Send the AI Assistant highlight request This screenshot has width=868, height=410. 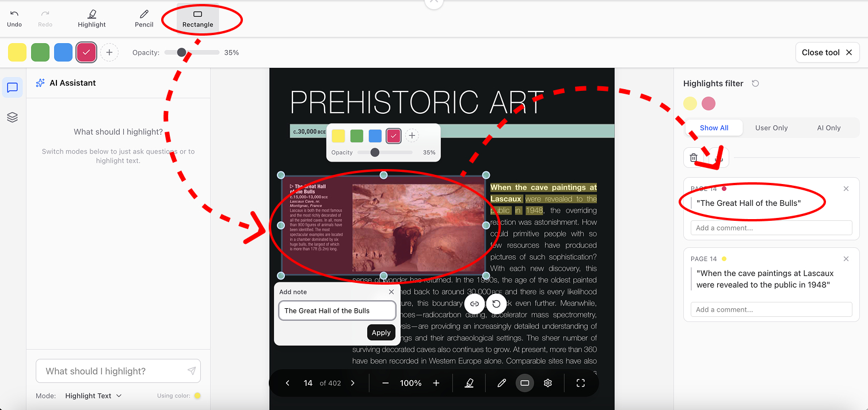[x=192, y=371]
